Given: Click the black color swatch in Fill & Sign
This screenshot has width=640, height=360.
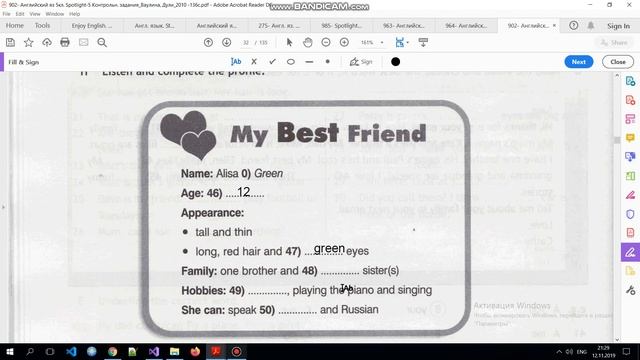Looking at the screenshot, I should (395, 62).
